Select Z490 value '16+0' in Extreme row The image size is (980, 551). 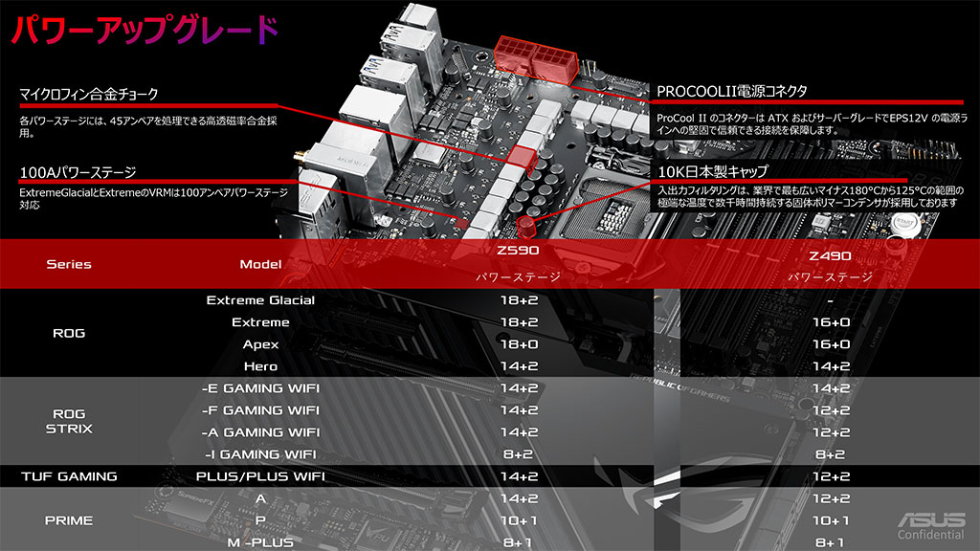831,322
